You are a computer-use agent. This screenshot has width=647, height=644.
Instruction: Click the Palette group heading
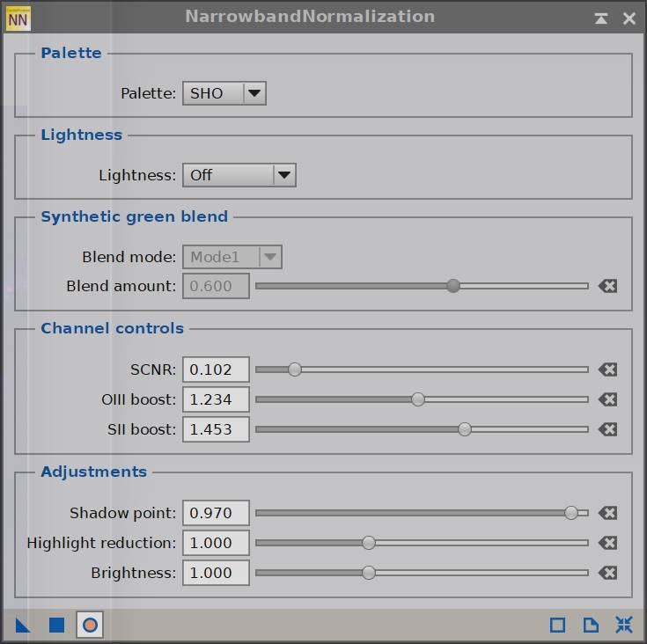(x=71, y=53)
